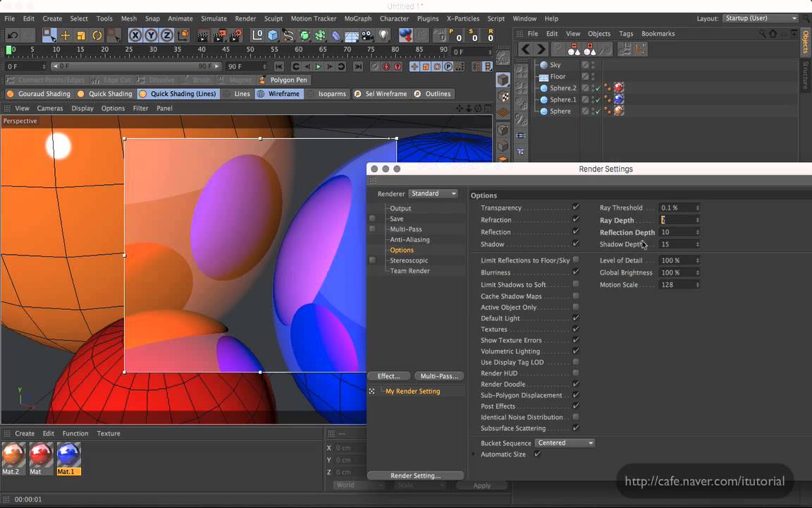Screen dimensions: 812x508
Task: Click blue material tag on Sphere.1
Action: pos(619,99)
